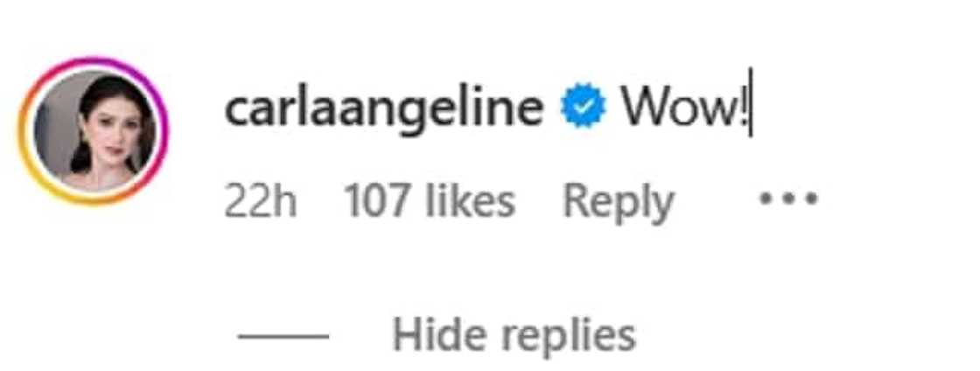This screenshot has height=371, width=980.
Task: Click the first dot of the ellipsis menu
Action: coord(765,199)
